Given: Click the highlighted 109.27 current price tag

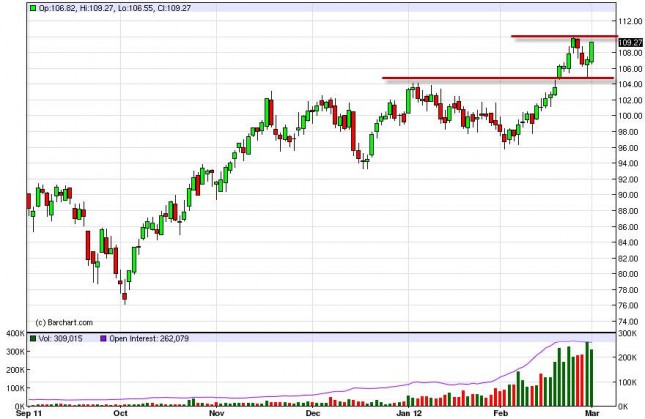Looking at the screenshot, I should pos(630,42).
